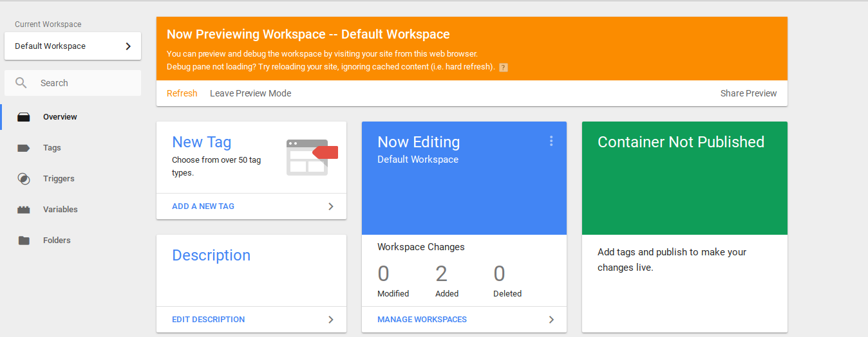This screenshot has height=337, width=868.
Task: Click the Triggers circle icon
Action: (x=24, y=179)
